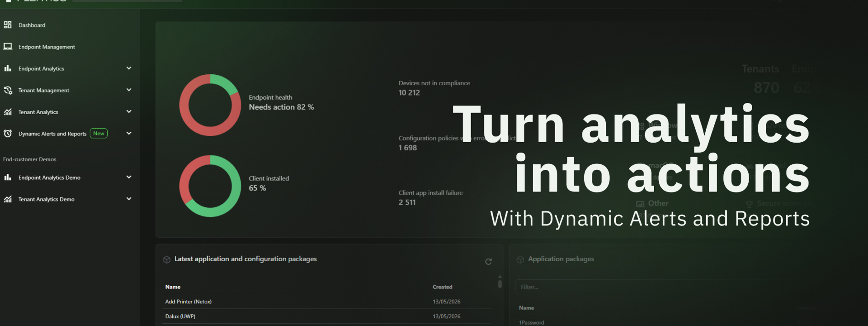Expand the Tenant Analytics chevron
868x326 pixels.
129,112
